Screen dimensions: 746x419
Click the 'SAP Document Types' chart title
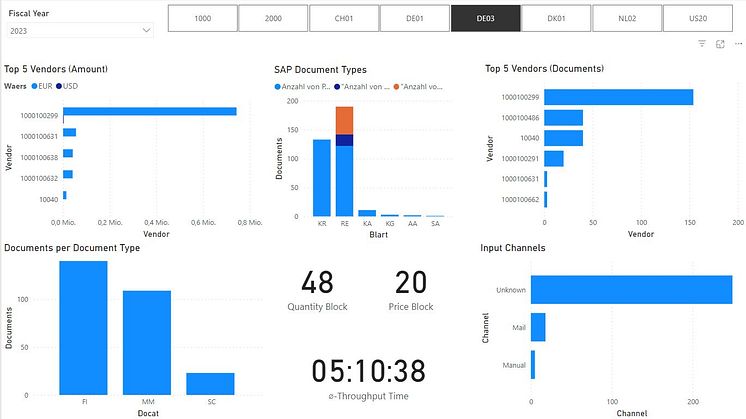pyautogui.click(x=320, y=69)
